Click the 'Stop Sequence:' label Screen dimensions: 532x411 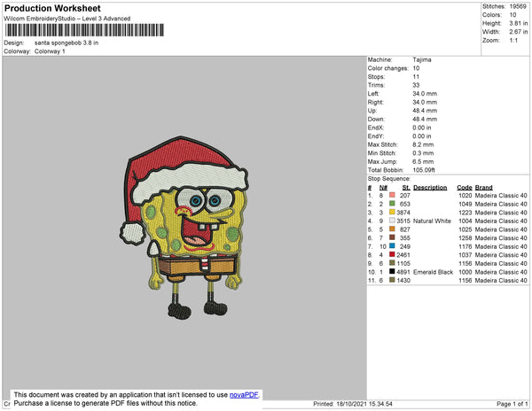[389, 179]
